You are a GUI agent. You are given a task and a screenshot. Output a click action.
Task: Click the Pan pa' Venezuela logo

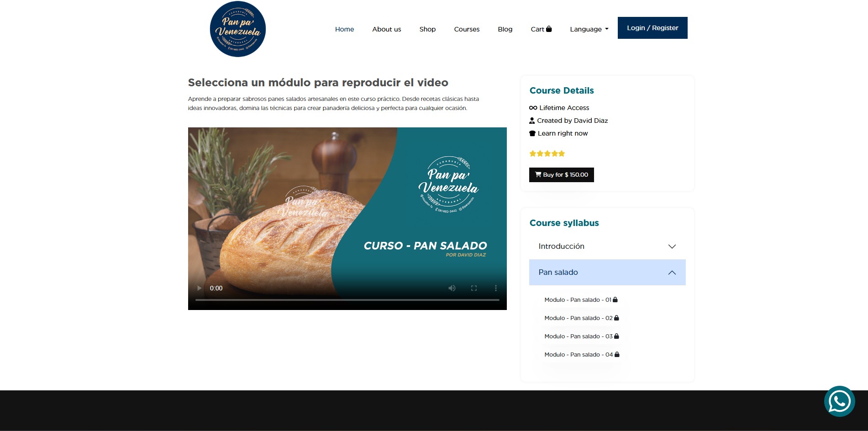tap(238, 29)
